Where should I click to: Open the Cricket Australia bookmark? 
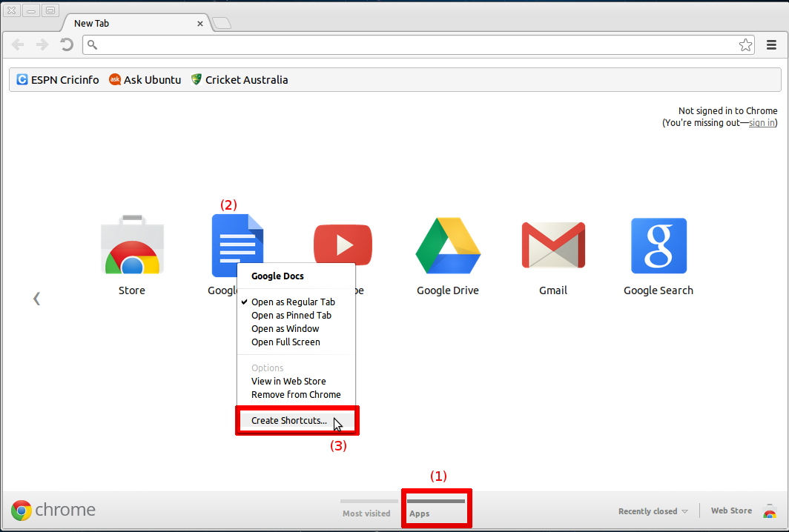click(240, 79)
